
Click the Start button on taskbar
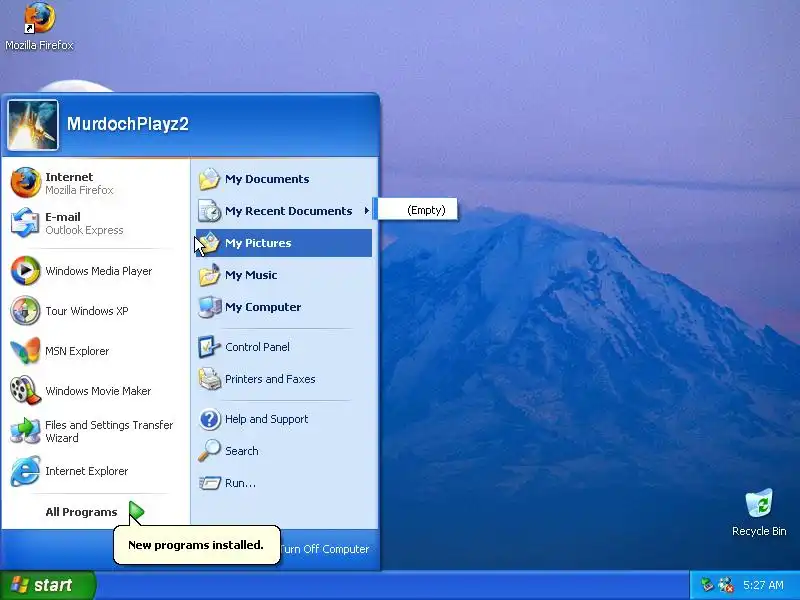(x=47, y=585)
